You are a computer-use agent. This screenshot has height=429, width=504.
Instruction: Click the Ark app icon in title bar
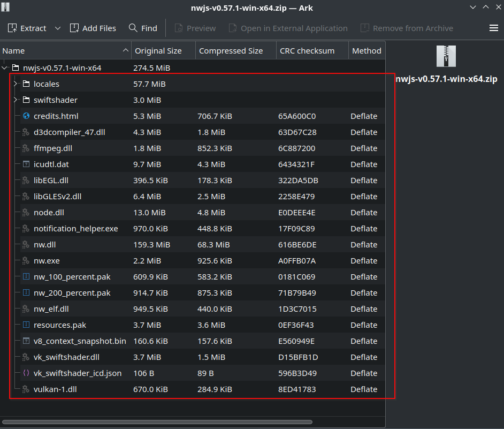pyautogui.click(x=5, y=7)
